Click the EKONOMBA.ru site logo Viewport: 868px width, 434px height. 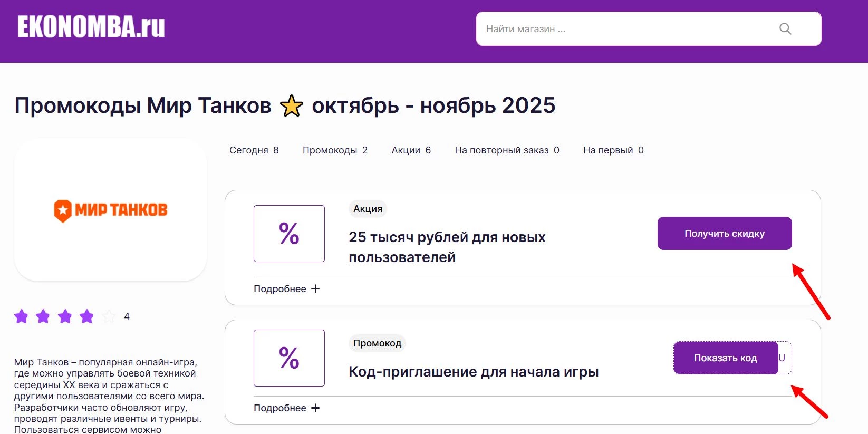click(x=91, y=27)
